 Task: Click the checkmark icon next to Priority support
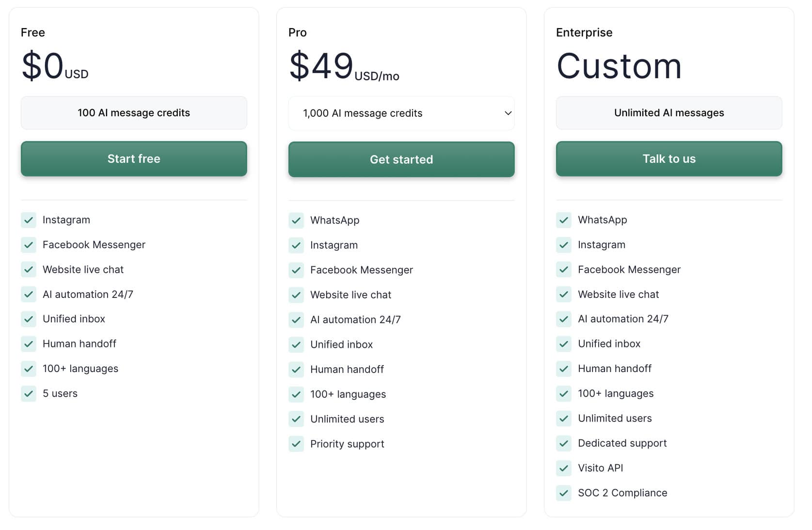point(296,444)
